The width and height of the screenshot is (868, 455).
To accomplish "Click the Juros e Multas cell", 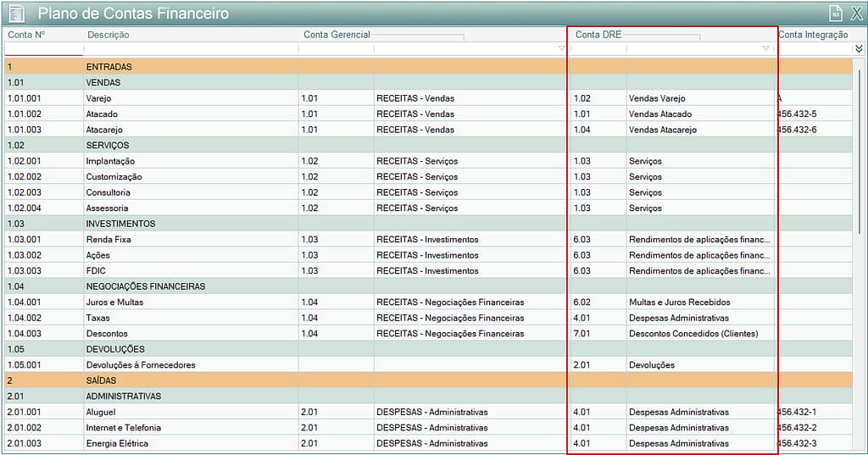I will tap(191, 302).
